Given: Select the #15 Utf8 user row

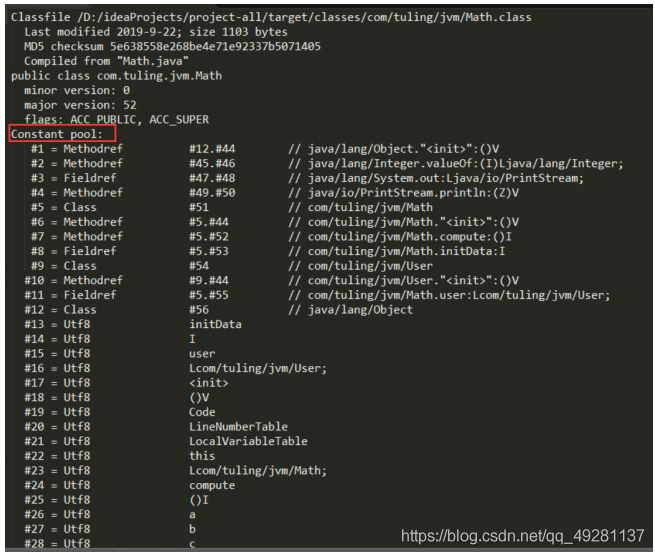Looking at the screenshot, I should (x=120, y=353).
